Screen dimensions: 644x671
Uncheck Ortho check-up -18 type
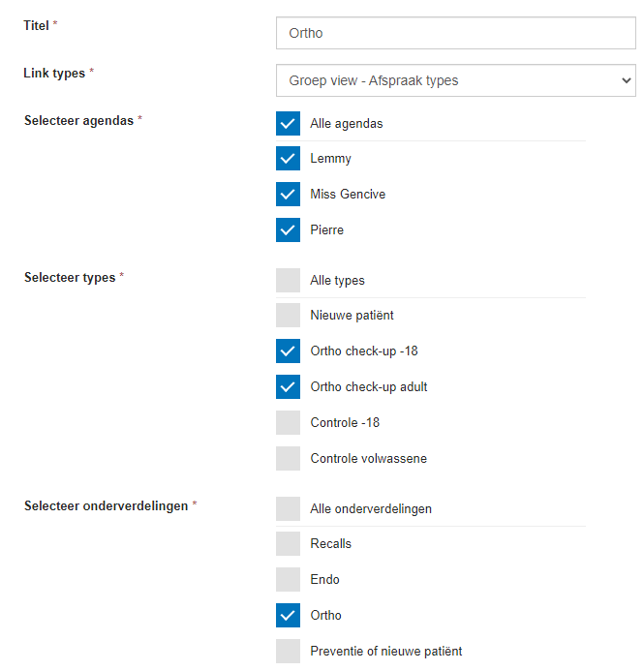[288, 351]
